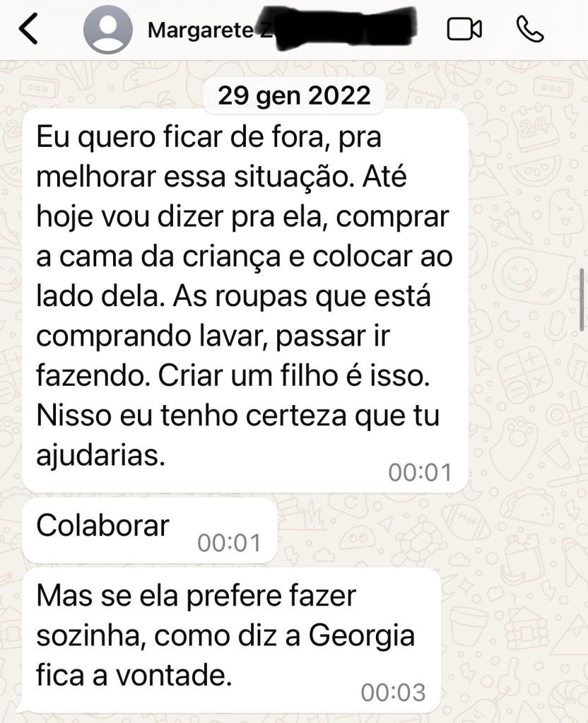
Task: Click the text "fica a vontade."
Action: [x=134, y=676]
